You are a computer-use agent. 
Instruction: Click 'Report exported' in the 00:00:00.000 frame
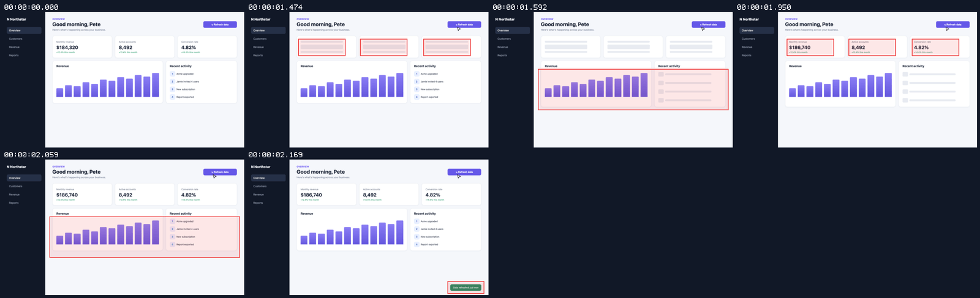point(185,97)
